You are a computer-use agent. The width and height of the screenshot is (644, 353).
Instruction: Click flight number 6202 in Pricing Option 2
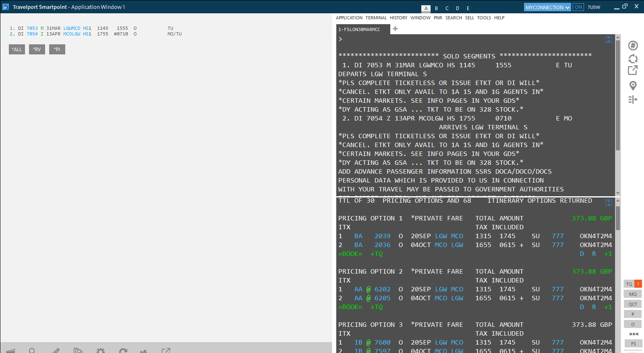(383, 289)
